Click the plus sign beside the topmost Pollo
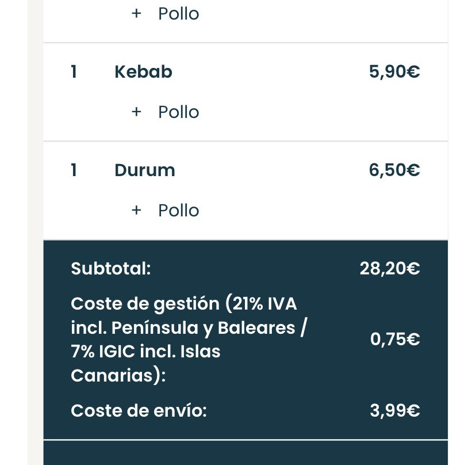The image size is (476, 465). pyautogui.click(x=136, y=13)
